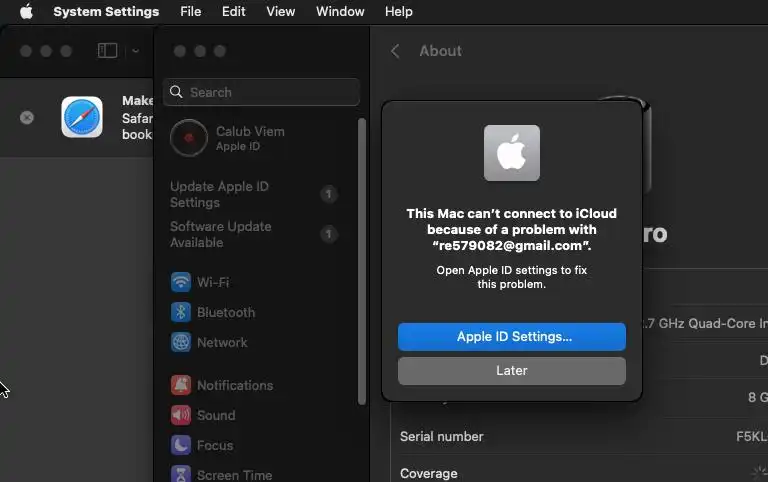Open the Window menu

[x=340, y=11]
